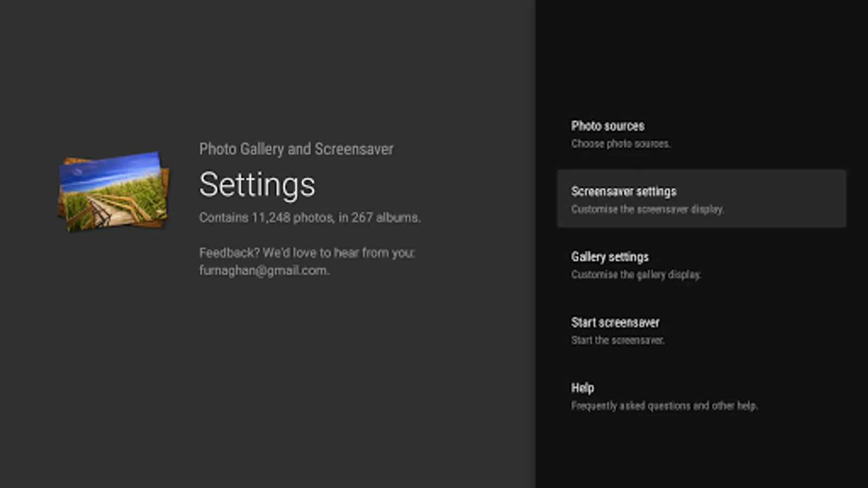Click the 'Customise the screensaver display.' description

pyautogui.click(x=647, y=209)
